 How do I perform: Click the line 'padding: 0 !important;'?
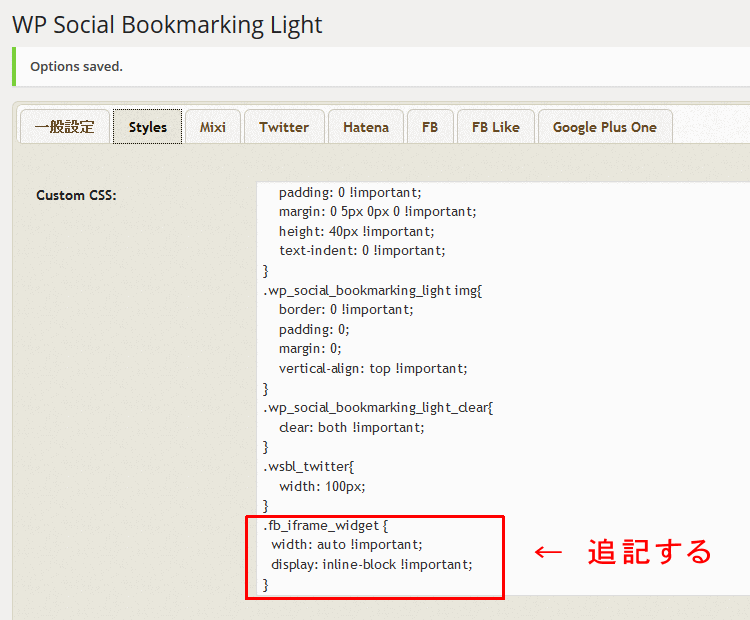click(350, 192)
